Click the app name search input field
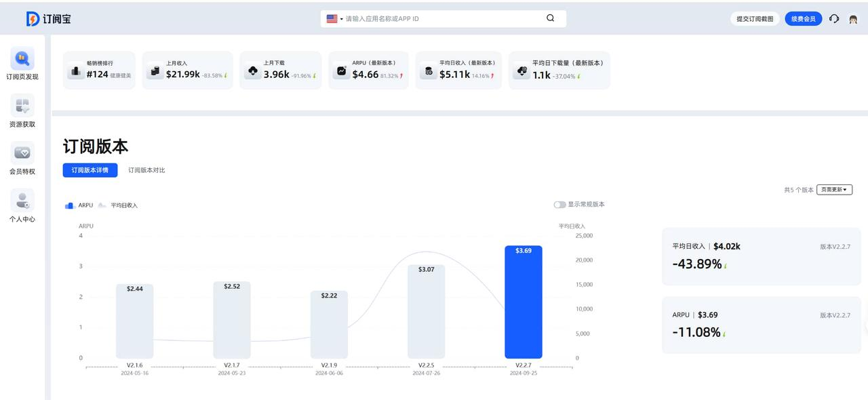The width and height of the screenshot is (868, 400). tap(441, 19)
